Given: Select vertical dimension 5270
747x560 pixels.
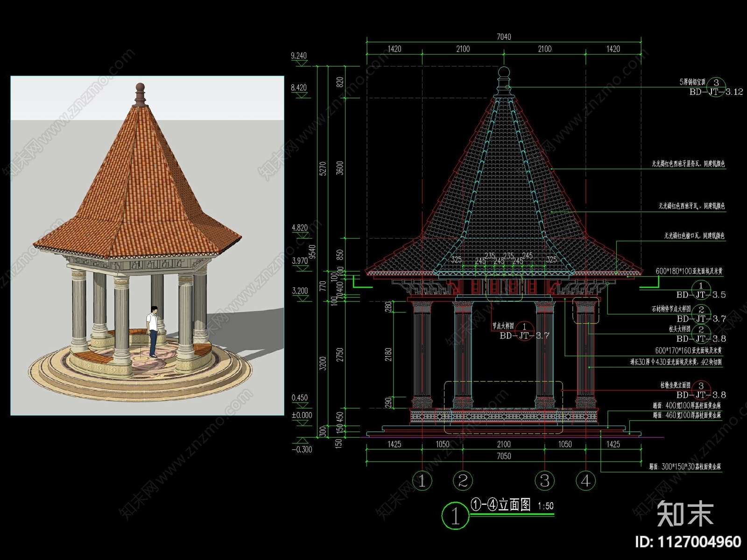Looking at the screenshot, I should coord(323,168).
